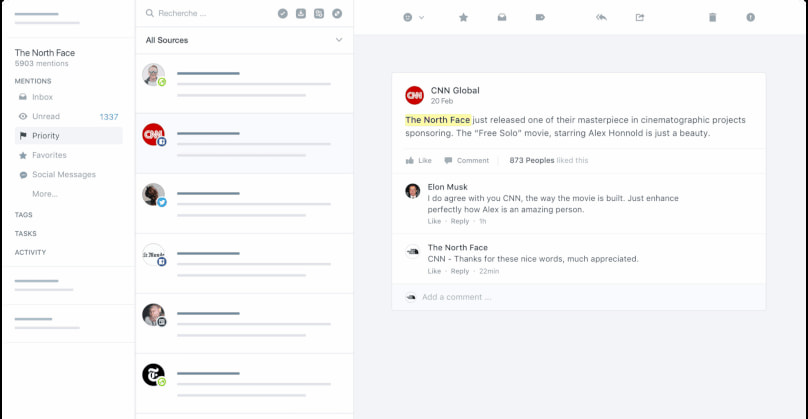Image resolution: width=808 pixels, height=419 pixels.
Task: Open the sentiment smiley dropdown in the toolbar
Action: pos(413,18)
